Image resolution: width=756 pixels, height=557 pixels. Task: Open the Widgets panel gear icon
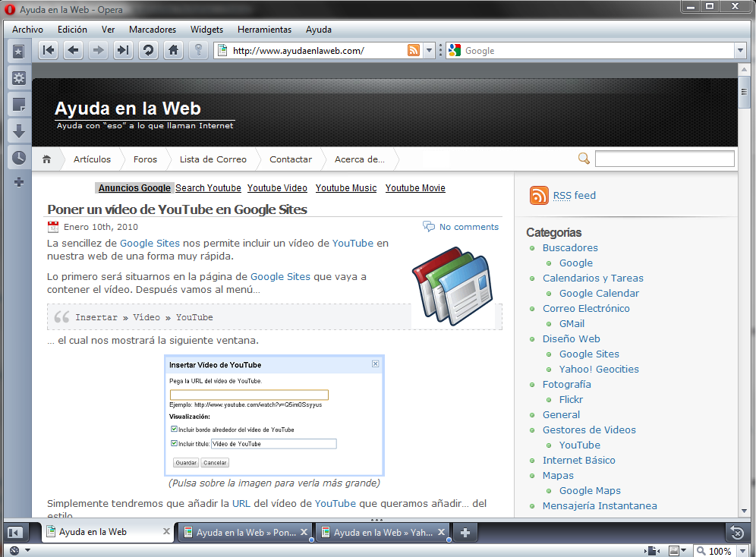coord(18,77)
